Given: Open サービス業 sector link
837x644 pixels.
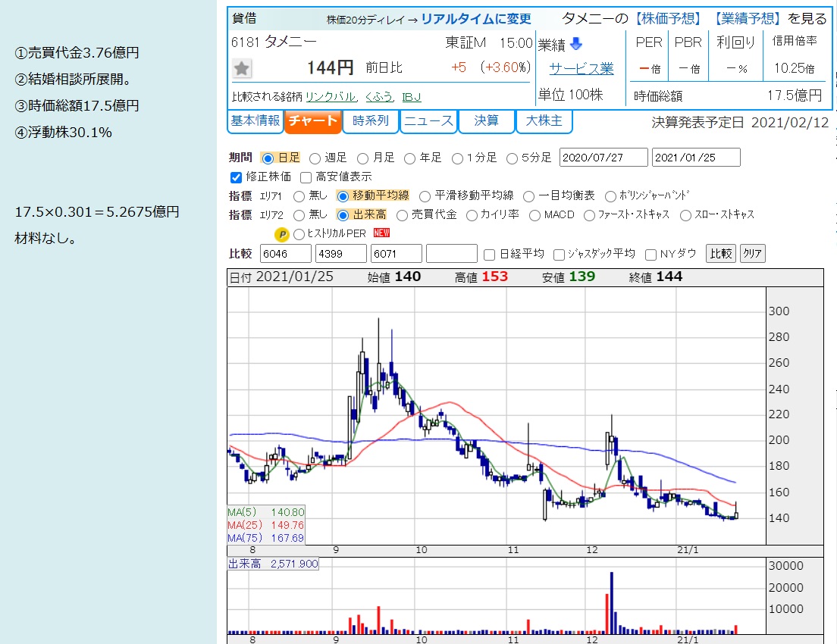Looking at the screenshot, I should 582,68.
